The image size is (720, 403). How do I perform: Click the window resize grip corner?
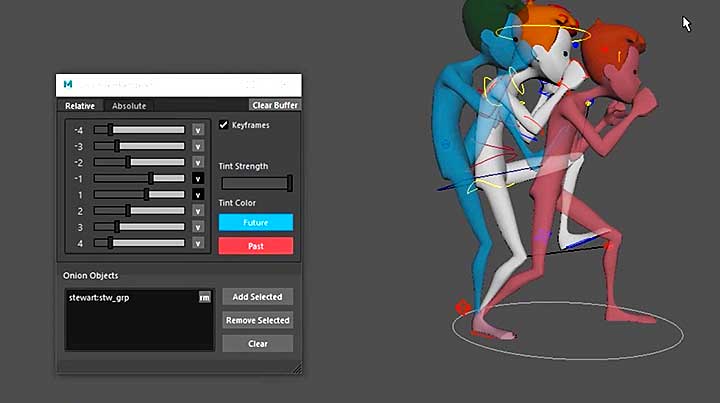coord(296,369)
